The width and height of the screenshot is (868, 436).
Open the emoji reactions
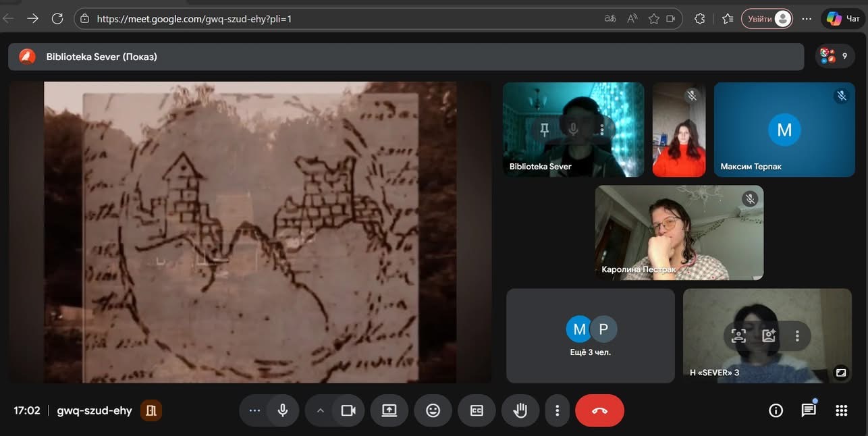(x=433, y=410)
